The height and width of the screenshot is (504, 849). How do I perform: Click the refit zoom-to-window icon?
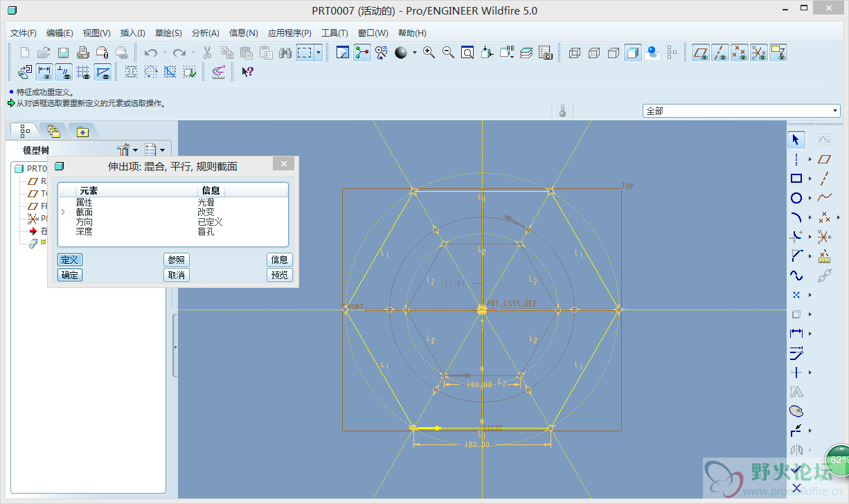[467, 53]
